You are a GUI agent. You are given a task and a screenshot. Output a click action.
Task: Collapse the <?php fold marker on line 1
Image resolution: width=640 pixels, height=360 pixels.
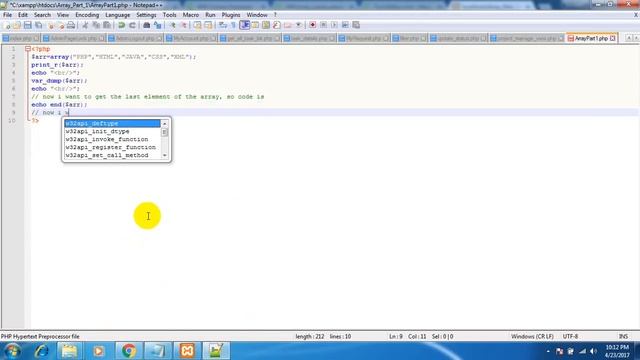28,49
